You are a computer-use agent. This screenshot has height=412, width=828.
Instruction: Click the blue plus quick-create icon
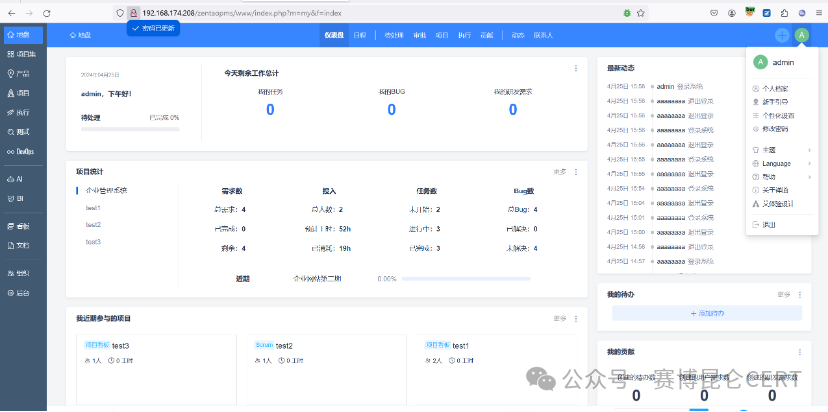pyautogui.click(x=782, y=35)
